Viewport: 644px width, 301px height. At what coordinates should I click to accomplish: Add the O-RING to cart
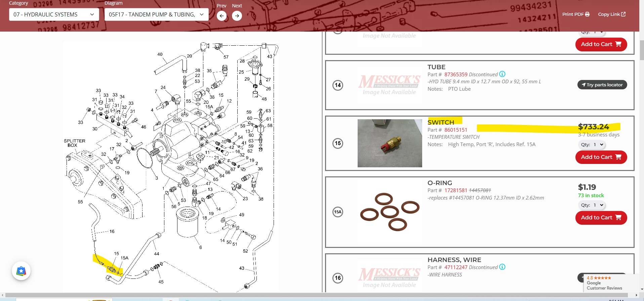coord(601,218)
